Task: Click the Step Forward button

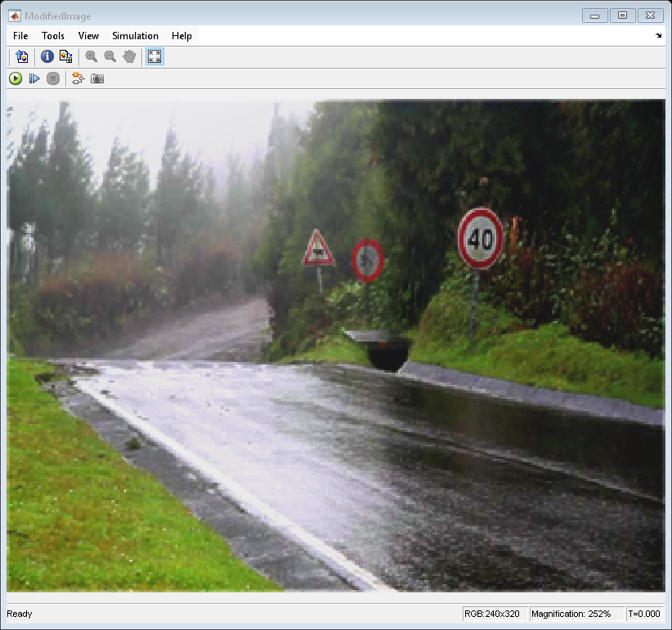Action: 34,78
